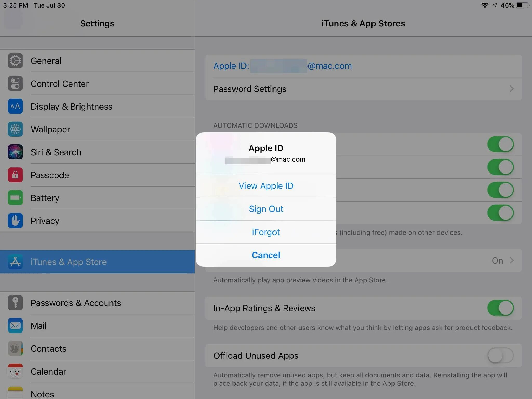
Task: Tap the Control Center icon
Action: coord(15,84)
